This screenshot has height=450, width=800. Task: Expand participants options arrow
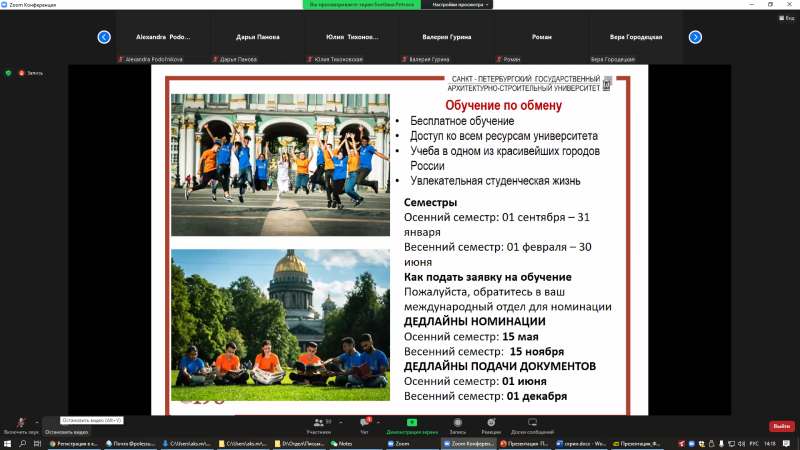[341, 422]
